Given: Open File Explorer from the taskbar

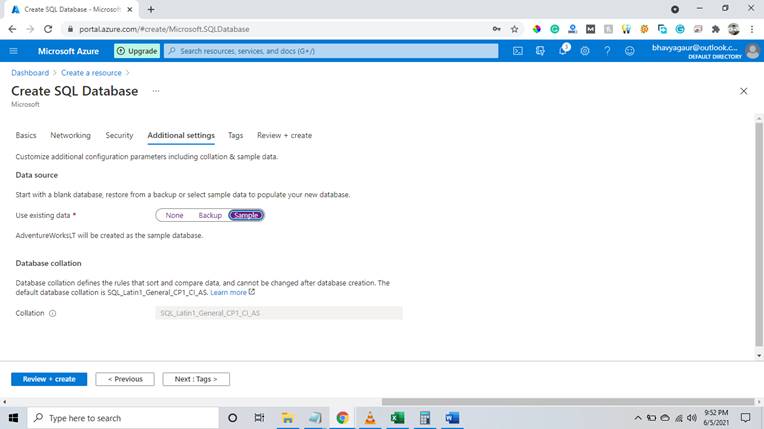Looking at the screenshot, I should pos(287,418).
